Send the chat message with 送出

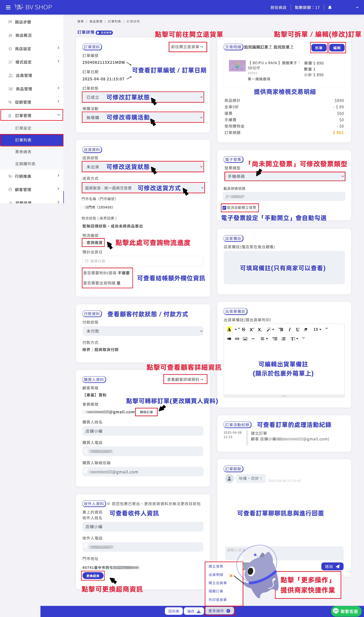[x=332, y=566]
